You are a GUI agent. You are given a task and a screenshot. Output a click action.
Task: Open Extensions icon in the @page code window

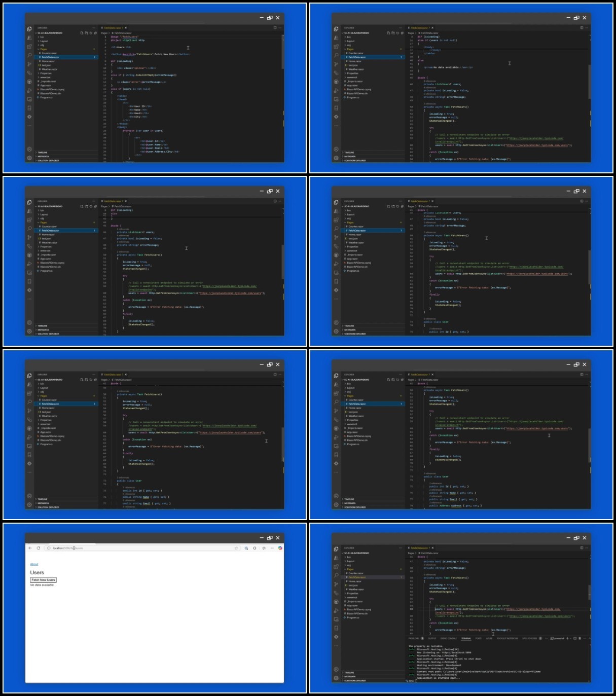coord(29,47)
